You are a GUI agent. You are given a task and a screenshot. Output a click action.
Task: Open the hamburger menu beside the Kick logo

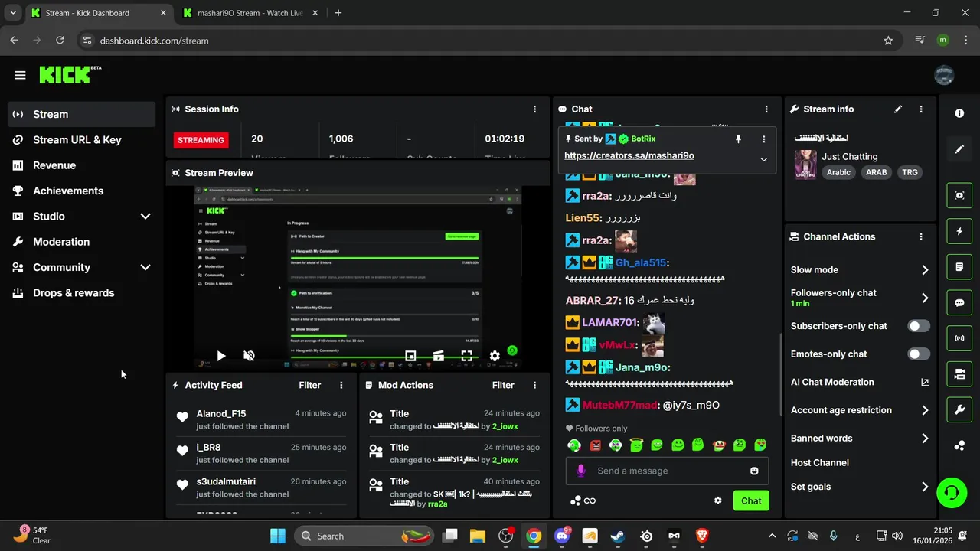point(20,75)
